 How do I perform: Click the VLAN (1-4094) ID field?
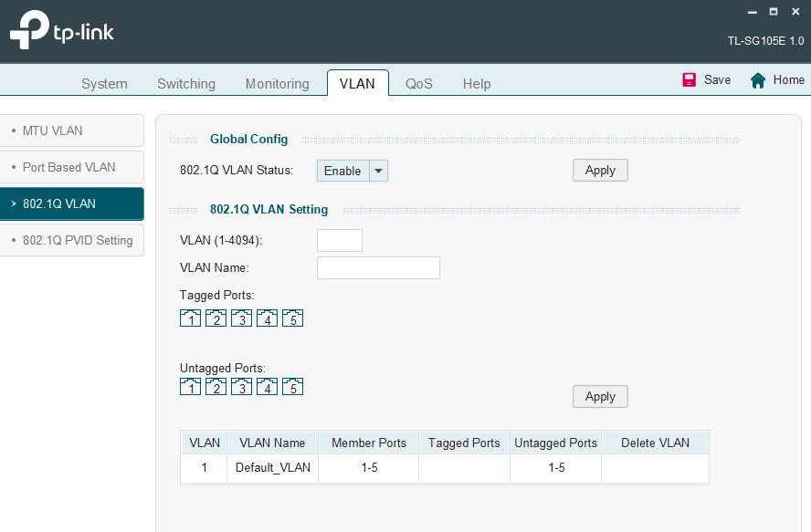click(x=340, y=241)
